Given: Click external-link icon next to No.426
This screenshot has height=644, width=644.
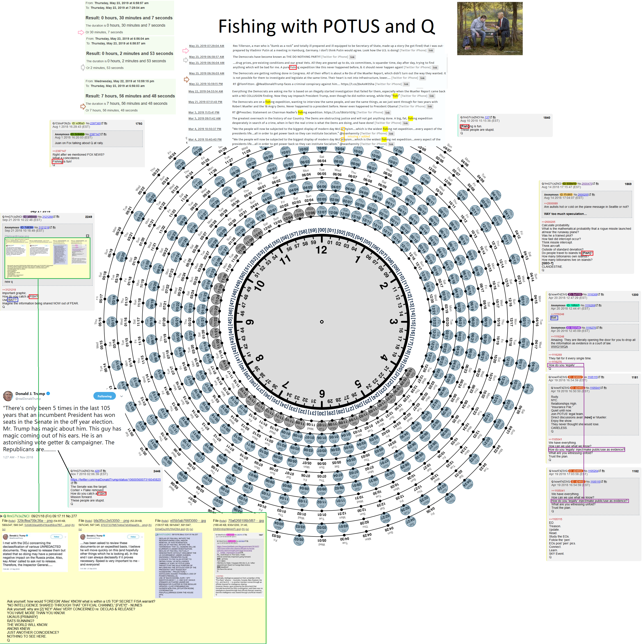Looking at the screenshot, I should point(101,471).
